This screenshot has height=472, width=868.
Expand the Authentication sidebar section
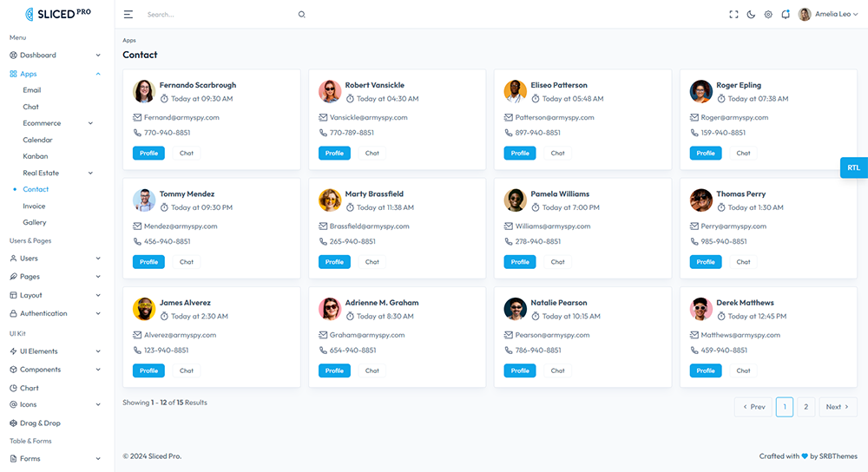[98, 313]
